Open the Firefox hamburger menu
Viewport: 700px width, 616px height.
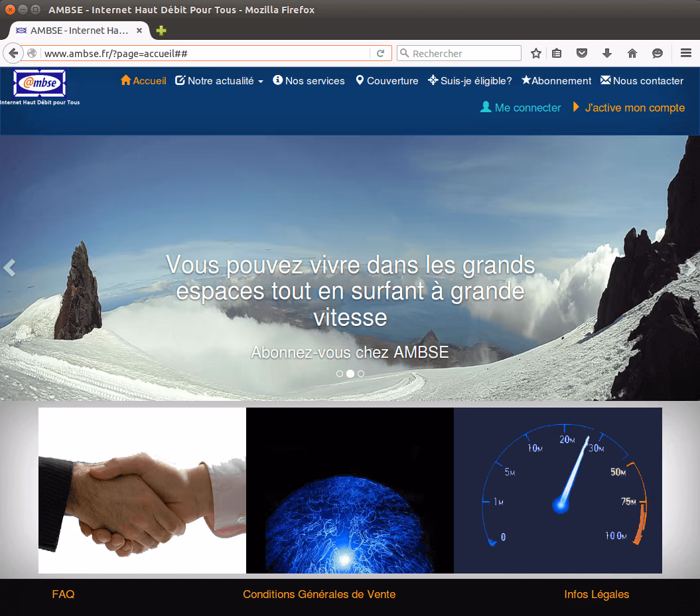(x=686, y=54)
